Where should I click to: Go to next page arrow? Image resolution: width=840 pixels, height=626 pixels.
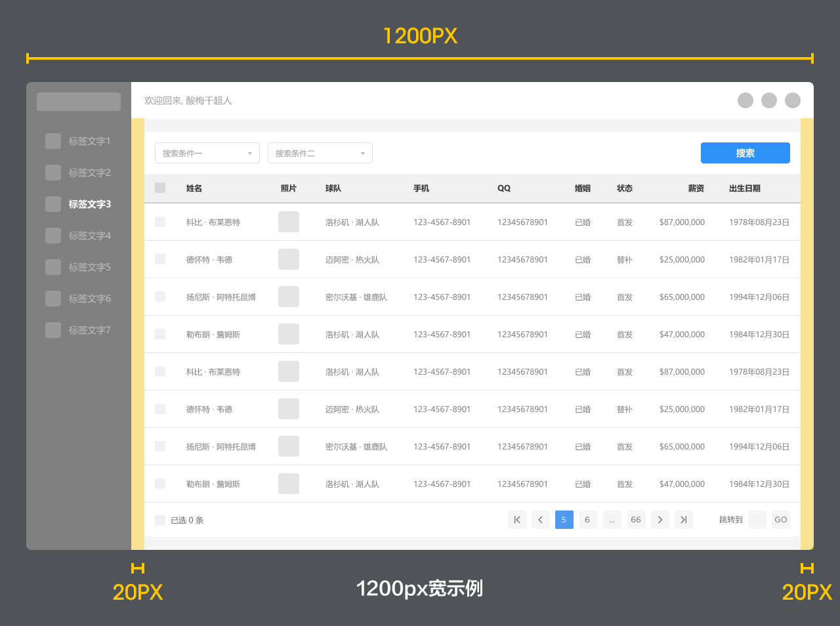pyautogui.click(x=660, y=520)
